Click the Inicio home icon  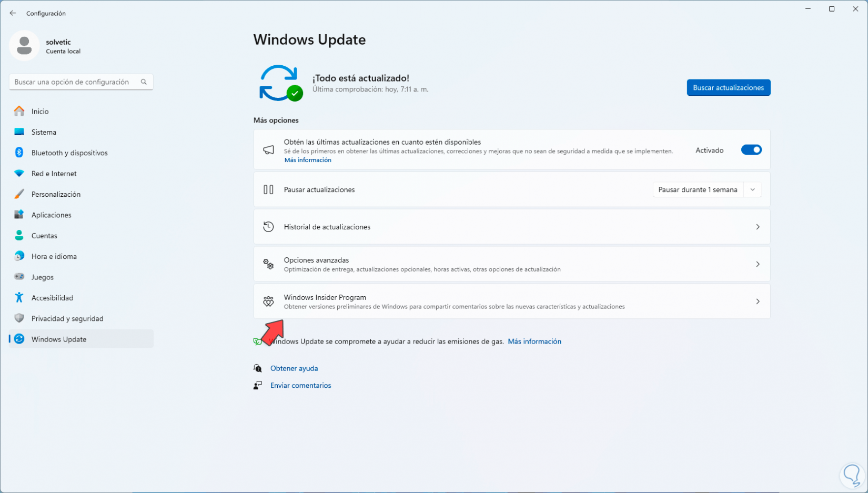19,111
